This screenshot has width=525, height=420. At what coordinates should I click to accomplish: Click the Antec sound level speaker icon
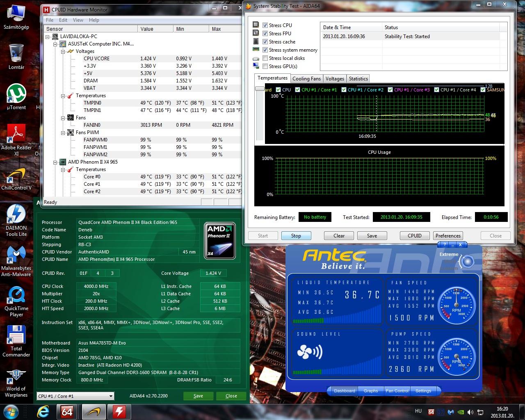[x=309, y=352]
